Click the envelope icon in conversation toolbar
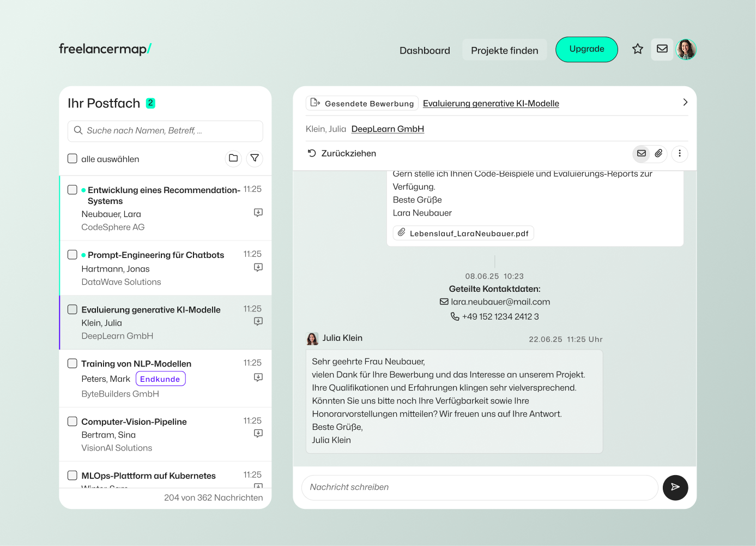This screenshot has height=546, width=756. [642, 153]
